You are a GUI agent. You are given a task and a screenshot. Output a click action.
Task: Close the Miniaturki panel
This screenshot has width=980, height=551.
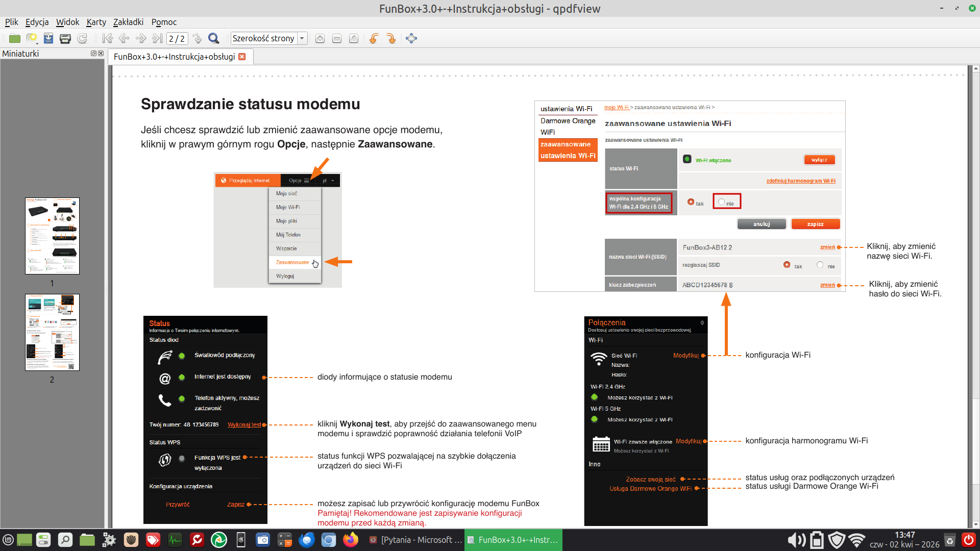101,54
